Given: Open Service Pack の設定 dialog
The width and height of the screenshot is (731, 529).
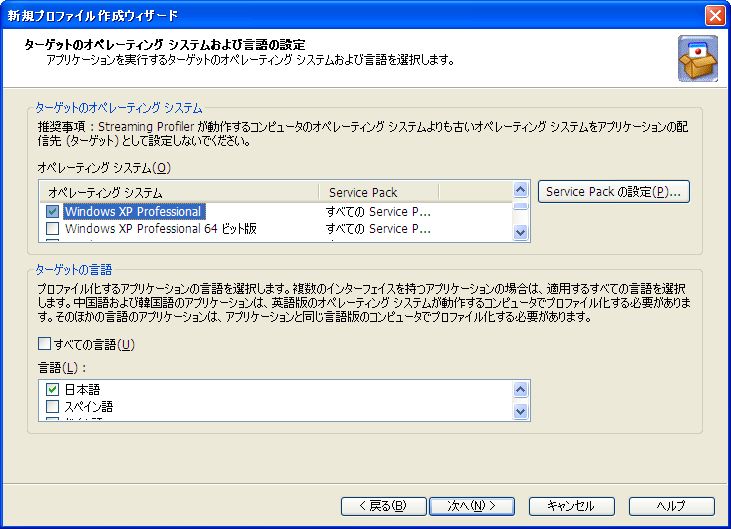Looking at the screenshot, I should 614,192.
